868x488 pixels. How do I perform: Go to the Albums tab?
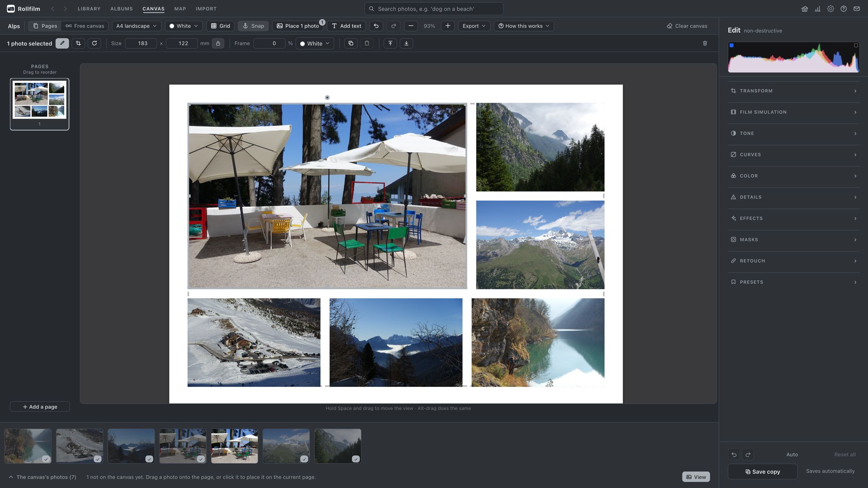coord(122,9)
